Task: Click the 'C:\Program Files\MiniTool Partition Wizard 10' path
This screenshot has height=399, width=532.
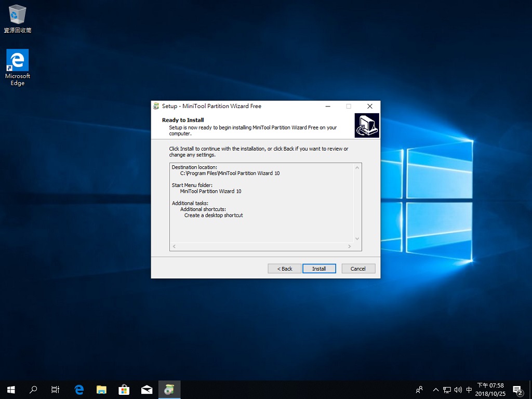Action: coord(230,174)
